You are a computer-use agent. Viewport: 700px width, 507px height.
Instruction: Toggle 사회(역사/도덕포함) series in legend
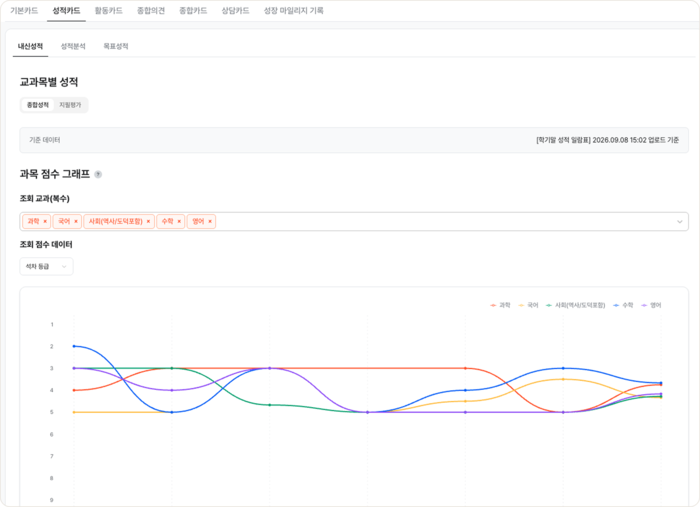[576, 305]
